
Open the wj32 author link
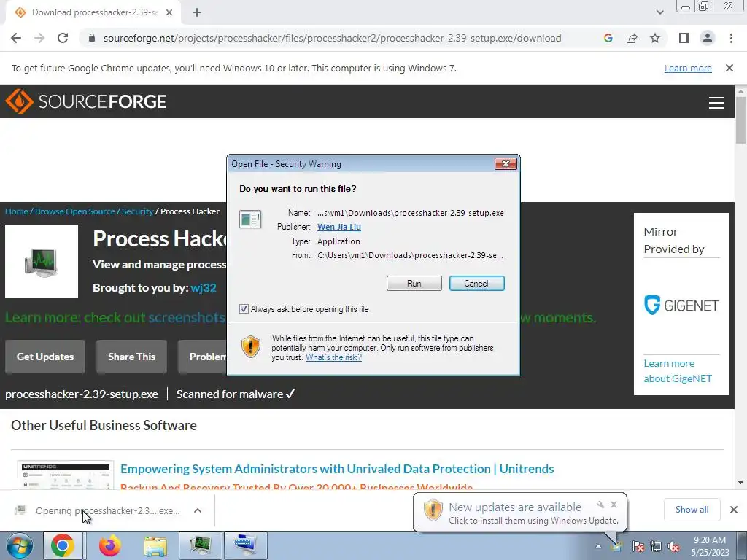(x=204, y=288)
